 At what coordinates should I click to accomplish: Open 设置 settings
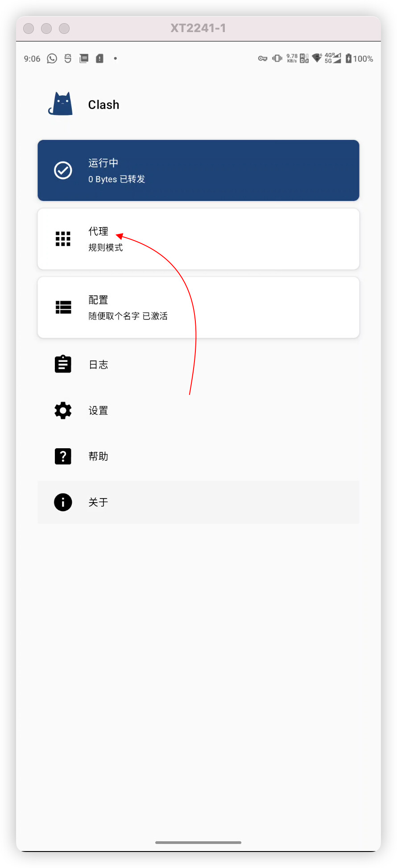(x=198, y=410)
